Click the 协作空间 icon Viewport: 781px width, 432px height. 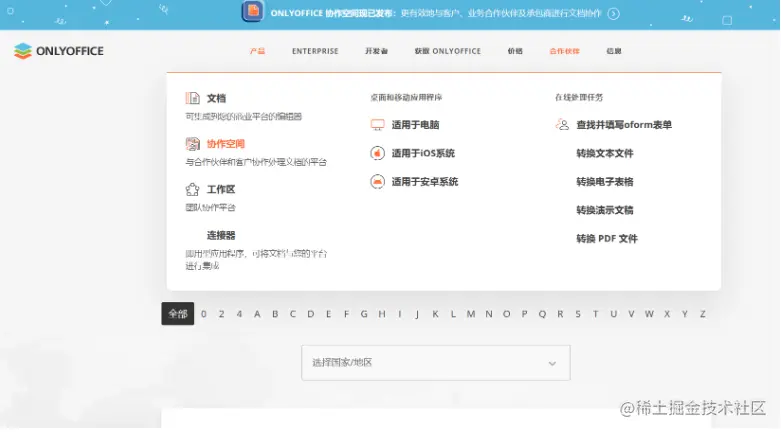coord(193,144)
